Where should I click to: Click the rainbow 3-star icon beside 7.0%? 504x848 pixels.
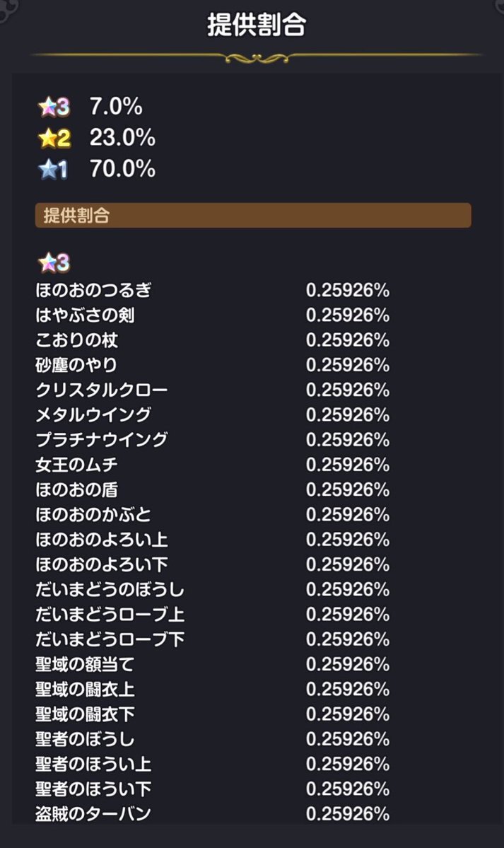54,108
